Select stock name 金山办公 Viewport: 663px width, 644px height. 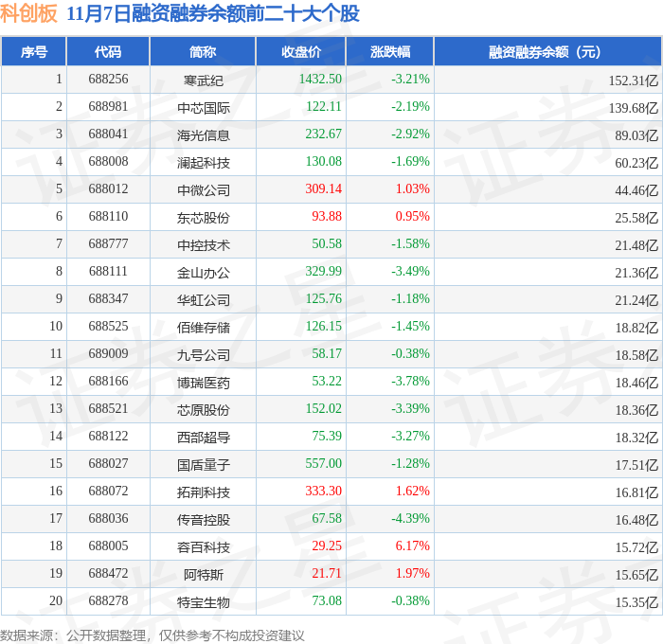click(x=204, y=273)
